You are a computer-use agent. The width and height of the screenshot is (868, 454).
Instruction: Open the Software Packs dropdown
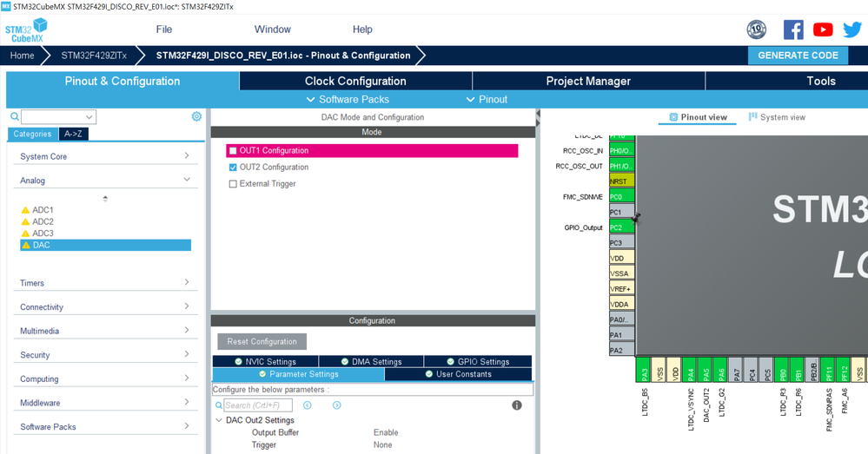tap(348, 100)
